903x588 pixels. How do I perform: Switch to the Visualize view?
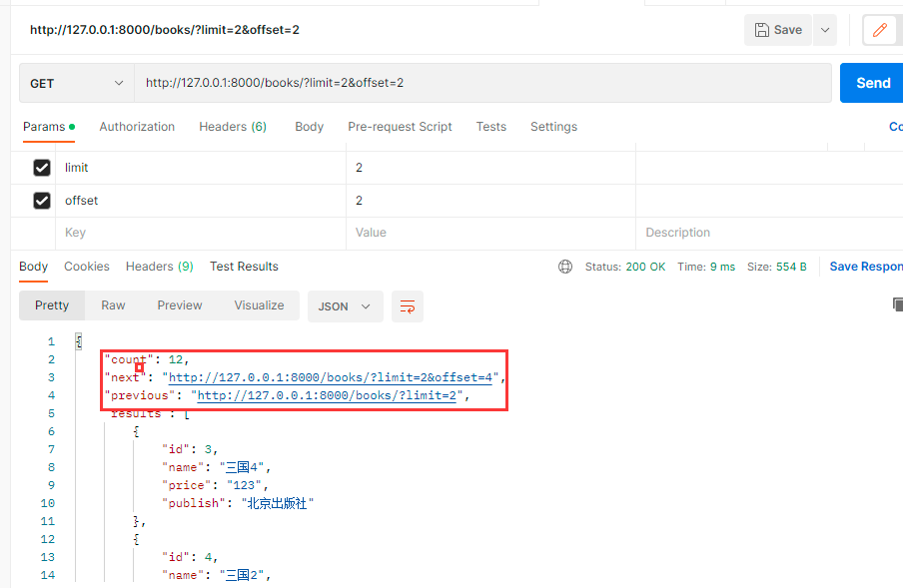[x=259, y=305]
